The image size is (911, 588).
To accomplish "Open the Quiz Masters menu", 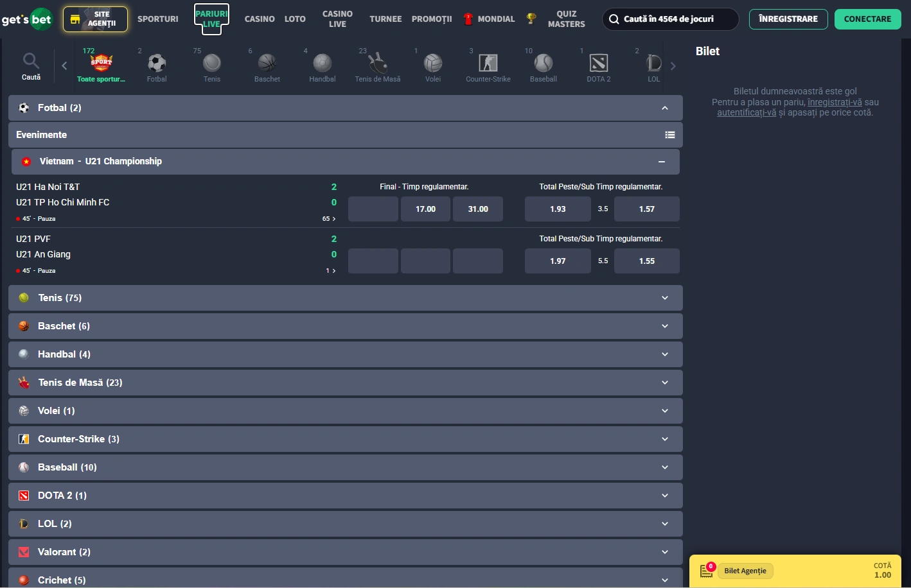I will 566,19.
